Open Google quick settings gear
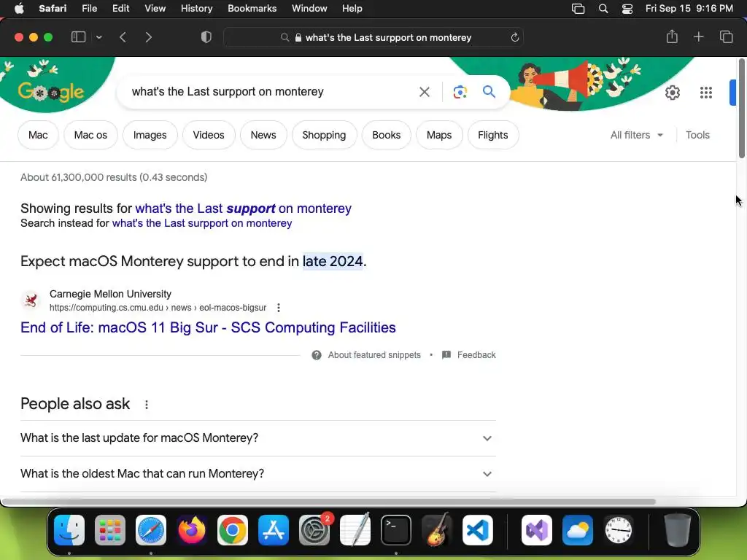This screenshot has height=560, width=747. click(672, 93)
